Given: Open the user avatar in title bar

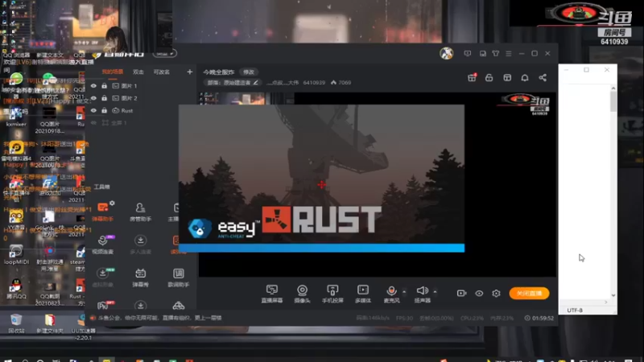Looking at the screenshot, I should [447, 53].
